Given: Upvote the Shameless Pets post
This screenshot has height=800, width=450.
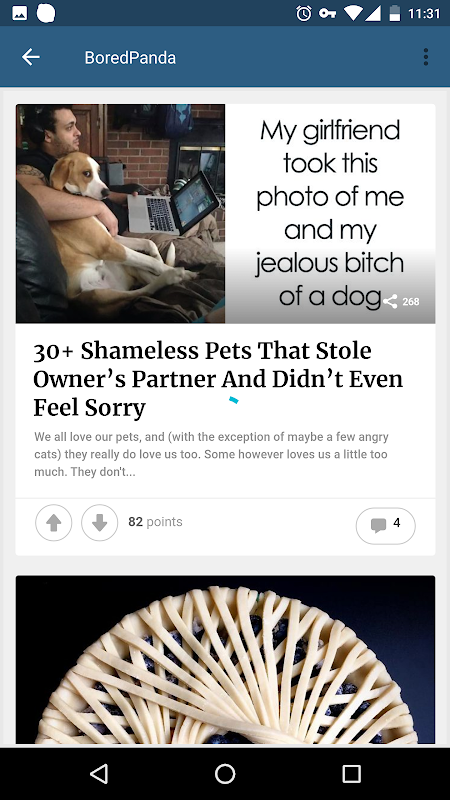Looking at the screenshot, I should [x=54, y=522].
